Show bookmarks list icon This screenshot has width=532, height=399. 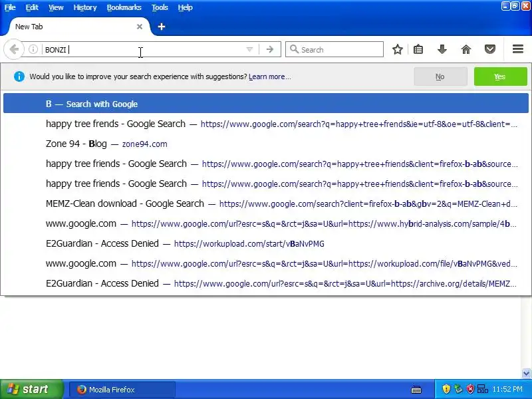click(418, 49)
